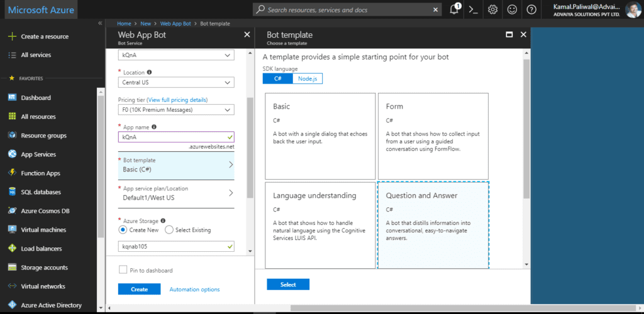The image size is (644, 314).
Task: Click the Dashboard sidebar icon
Action: [x=13, y=97]
